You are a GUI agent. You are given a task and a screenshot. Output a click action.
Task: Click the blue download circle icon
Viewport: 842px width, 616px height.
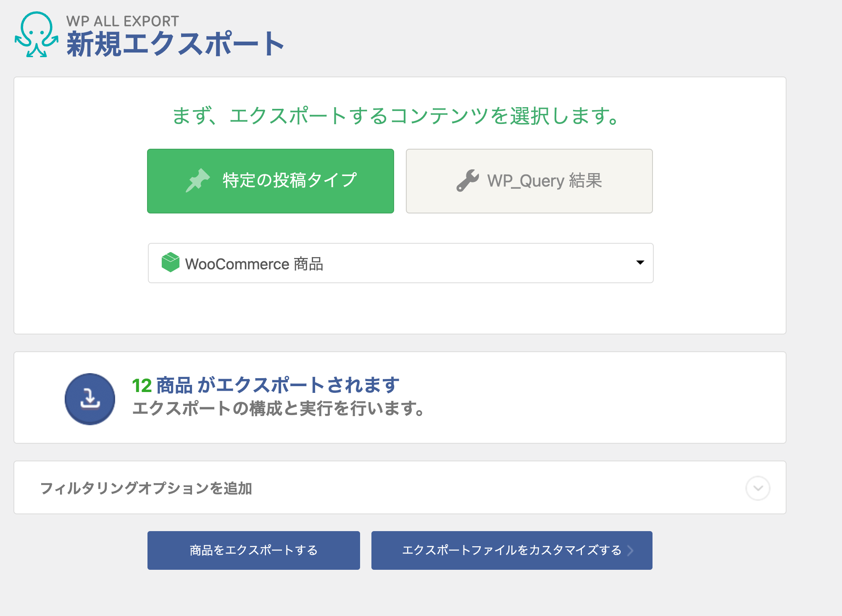point(90,399)
